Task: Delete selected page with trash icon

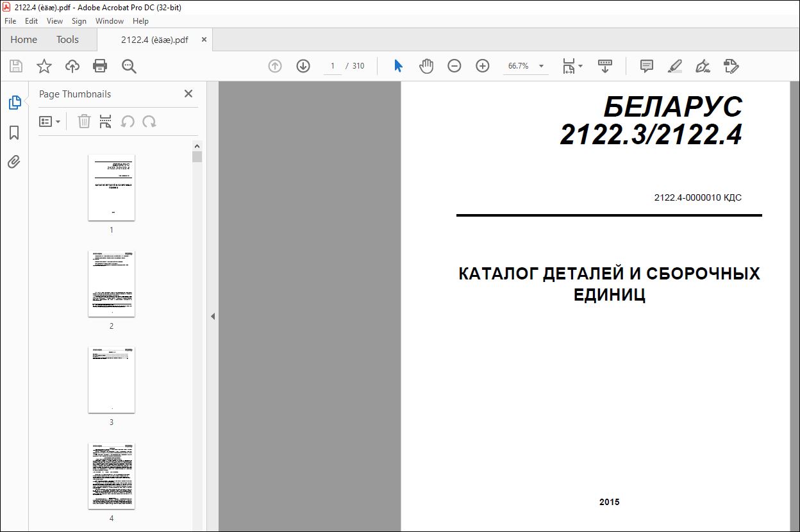Action: click(84, 122)
